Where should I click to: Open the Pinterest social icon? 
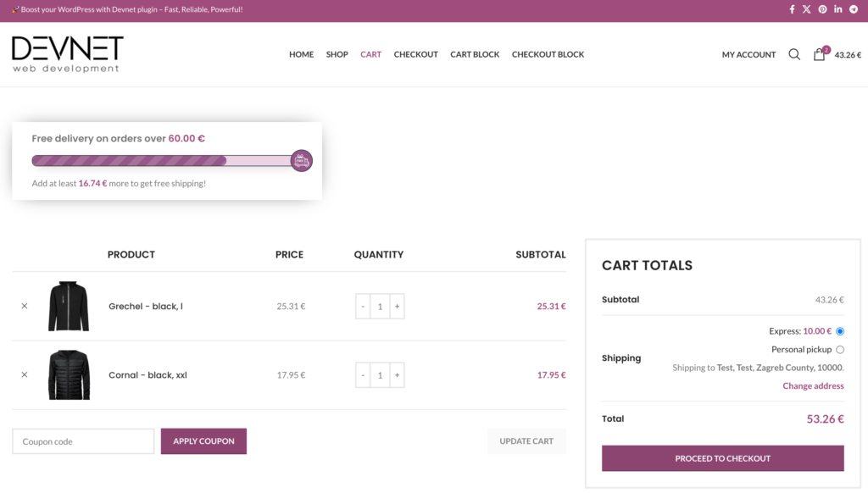click(x=822, y=9)
